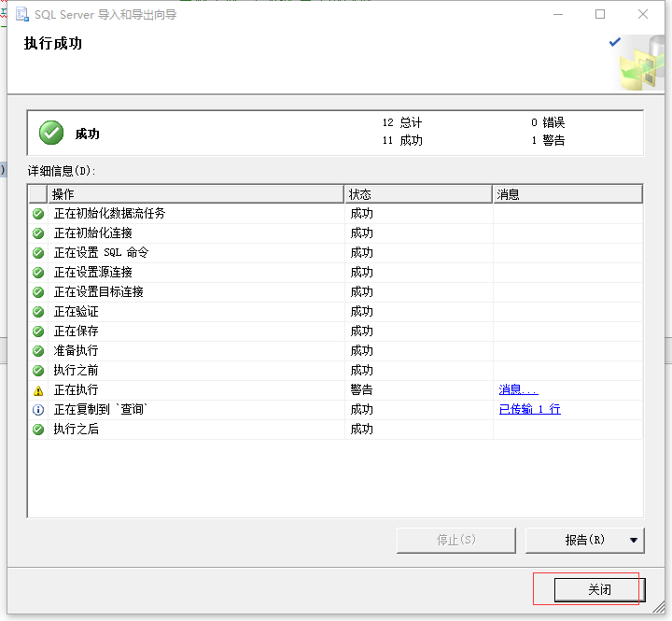Click the success icon beside 正在初始化连接

[x=38, y=233]
